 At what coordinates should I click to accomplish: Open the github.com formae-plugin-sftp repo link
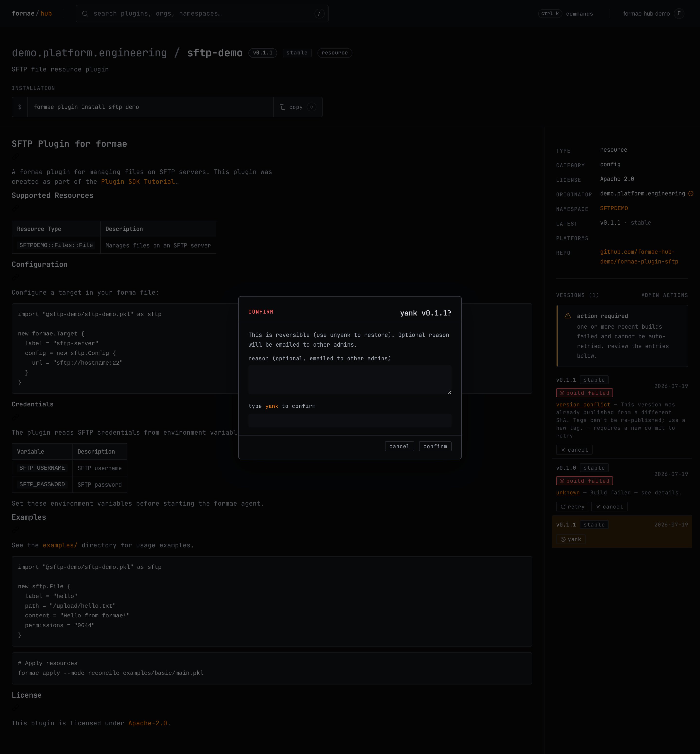[x=639, y=256]
